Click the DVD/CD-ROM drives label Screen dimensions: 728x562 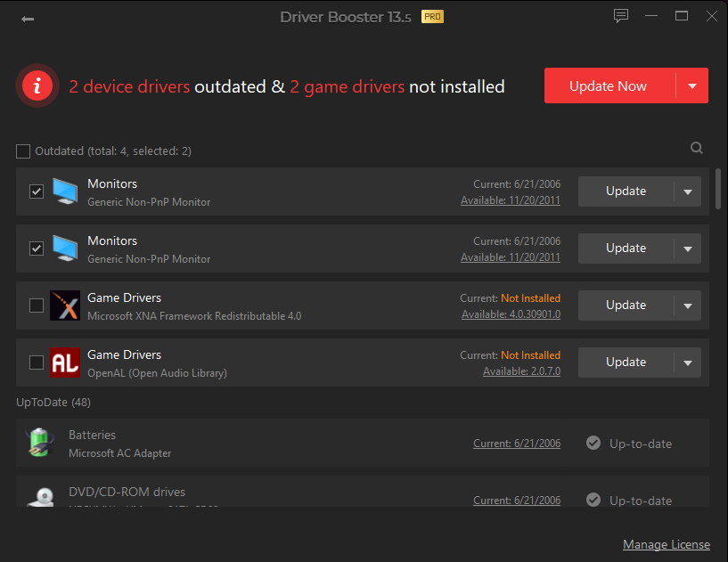point(127,492)
